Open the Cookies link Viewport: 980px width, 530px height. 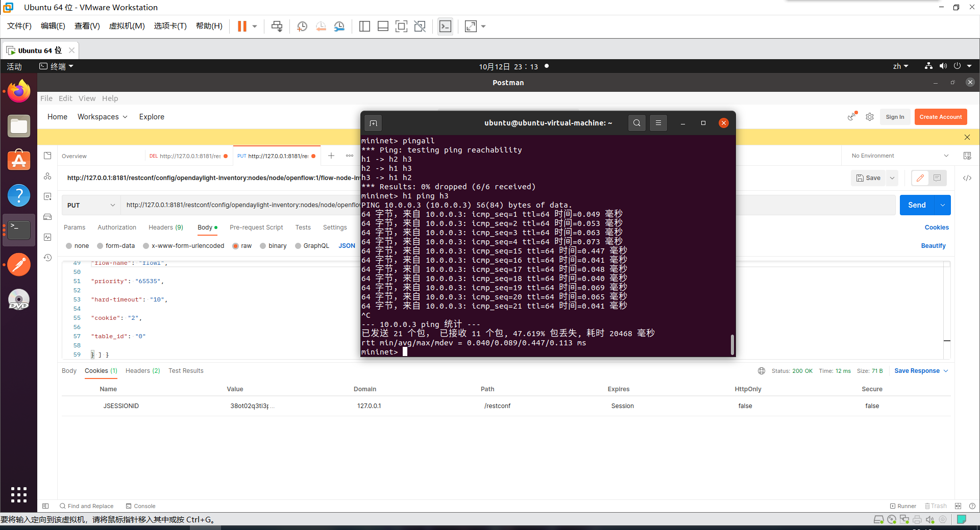[x=937, y=228]
